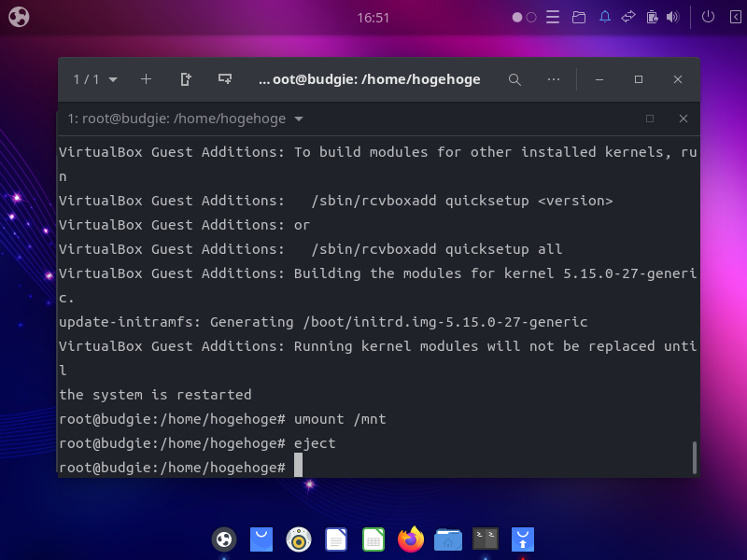Click the network arrows indicator
This screenshot has width=747, height=560.
click(628, 17)
